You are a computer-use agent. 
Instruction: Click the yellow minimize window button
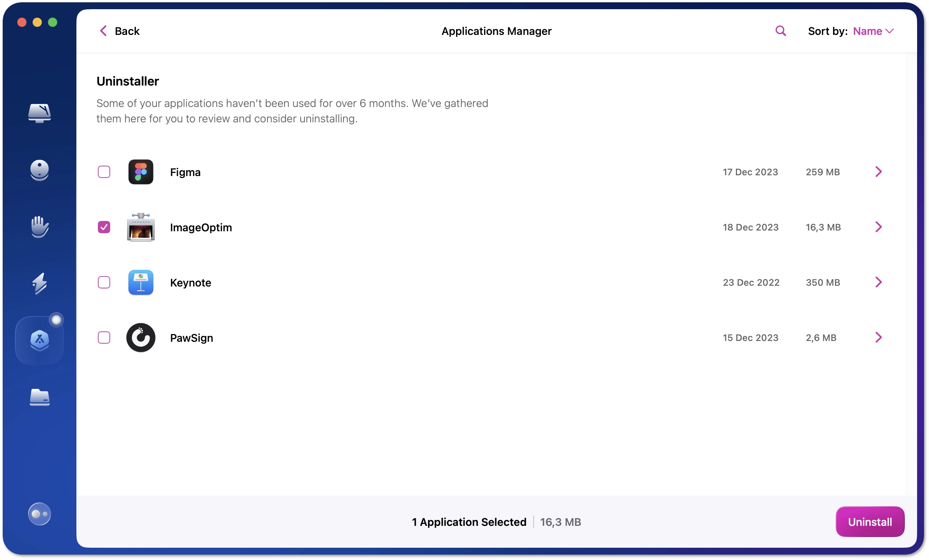click(x=37, y=22)
